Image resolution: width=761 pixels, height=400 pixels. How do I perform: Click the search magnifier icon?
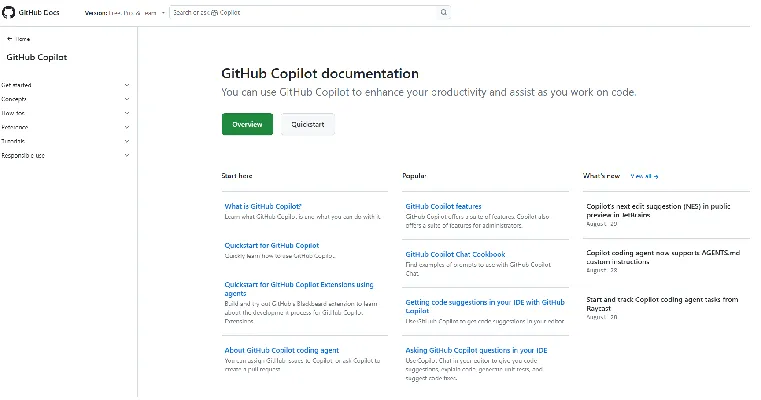pos(443,13)
